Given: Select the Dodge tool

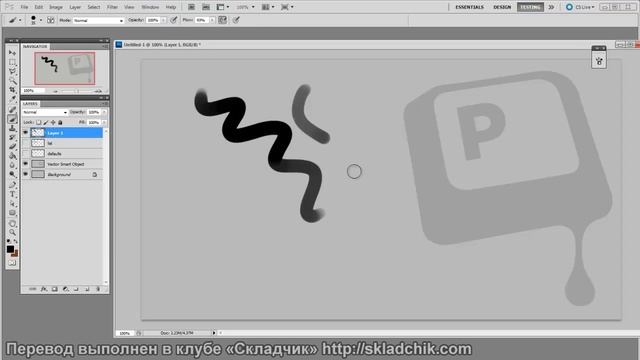Looking at the screenshot, I should point(12,173).
